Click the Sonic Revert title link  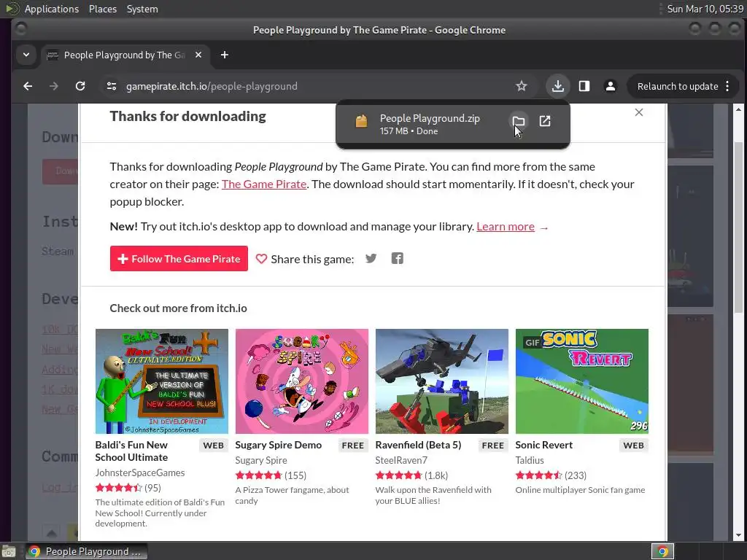click(543, 445)
